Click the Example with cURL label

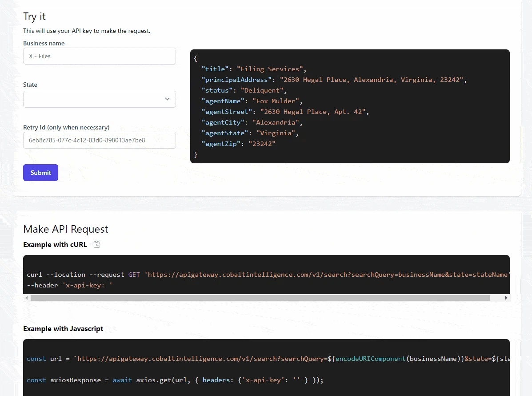click(x=55, y=244)
